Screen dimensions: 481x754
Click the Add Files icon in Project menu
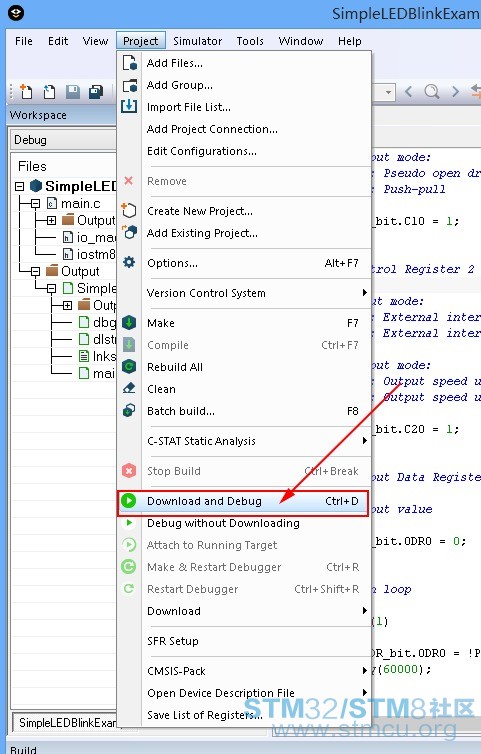pos(129,63)
